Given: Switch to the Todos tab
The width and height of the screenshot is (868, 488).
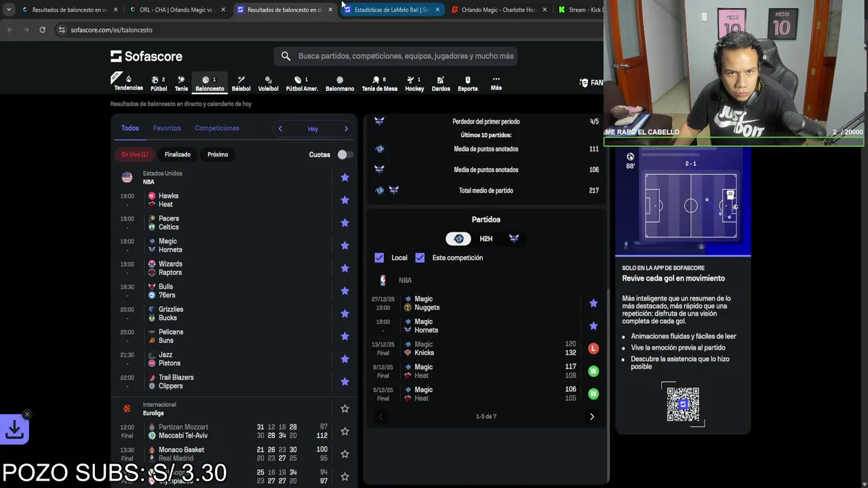Looking at the screenshot, I should coord(130,128).
